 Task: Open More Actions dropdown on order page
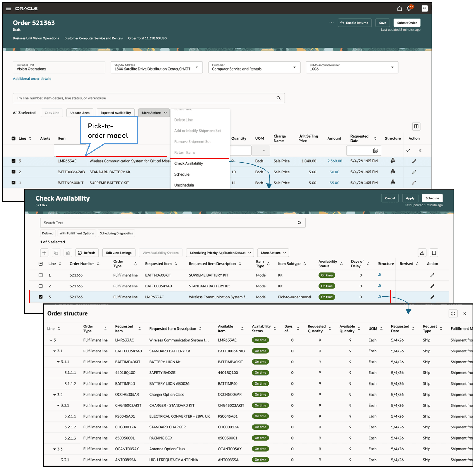pyautogui.click(x=154, y=113)
